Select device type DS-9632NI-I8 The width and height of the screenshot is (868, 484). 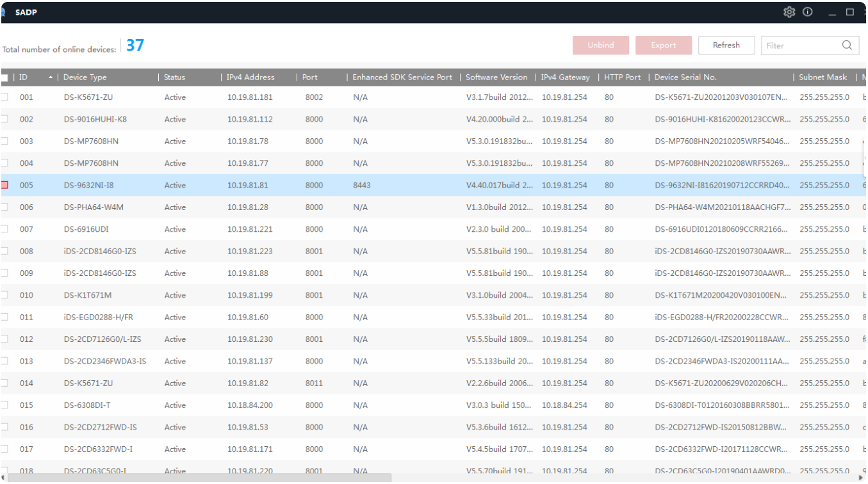click(x=89, y=185)
